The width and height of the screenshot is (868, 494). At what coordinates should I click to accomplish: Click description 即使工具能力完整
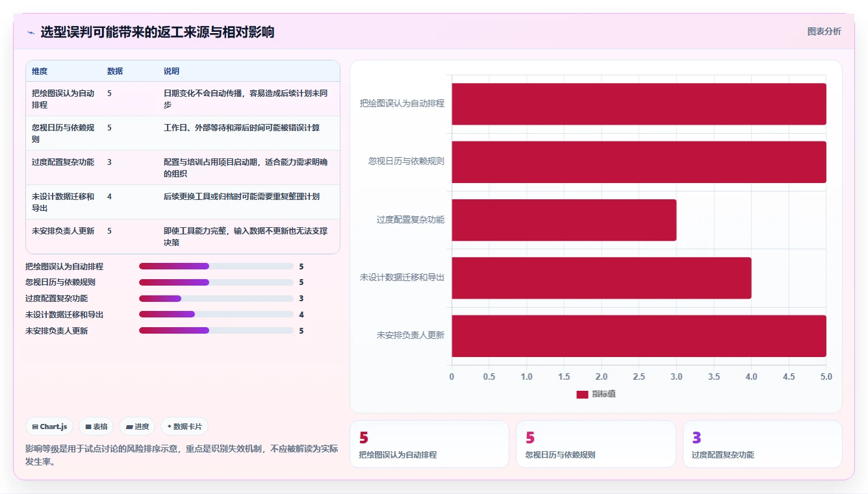tap(246, 236)
